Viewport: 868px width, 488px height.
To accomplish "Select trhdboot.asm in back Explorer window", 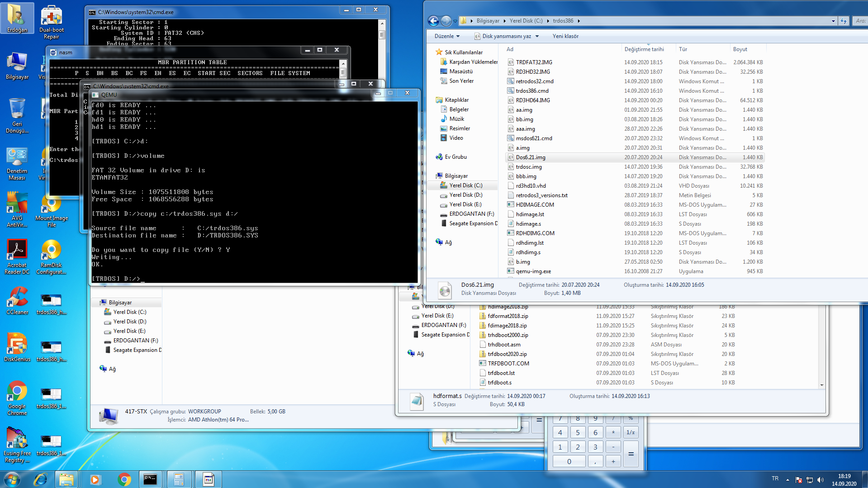I will tap(504, 345).
